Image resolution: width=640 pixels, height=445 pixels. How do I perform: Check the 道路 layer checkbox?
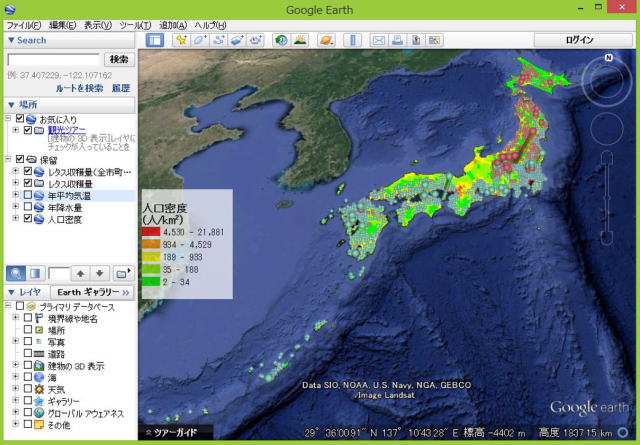point(28,354)
